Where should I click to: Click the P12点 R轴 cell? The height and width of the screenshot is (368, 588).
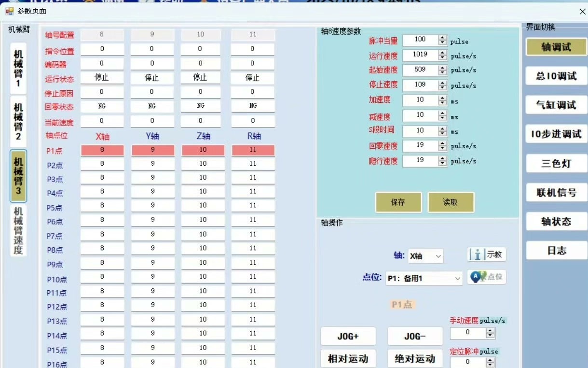[253, 305]
